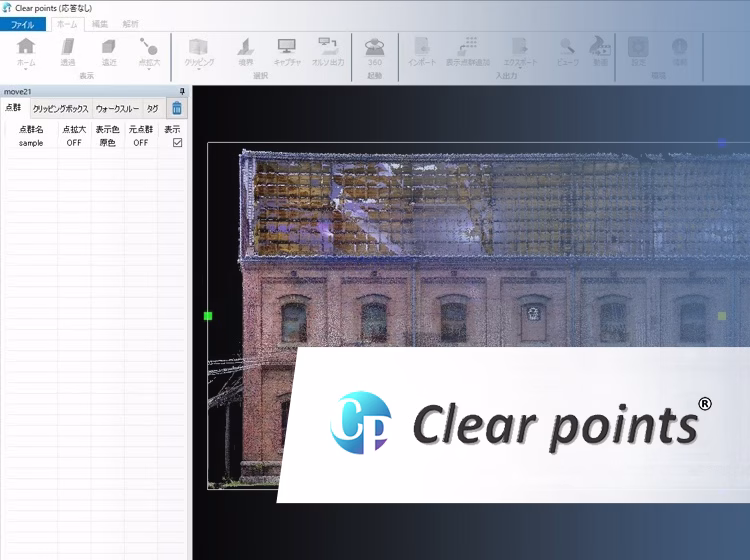Toggle 点拡大 OFF value for sample
Screen dimensions: 750x560
(x=74, y=143)
